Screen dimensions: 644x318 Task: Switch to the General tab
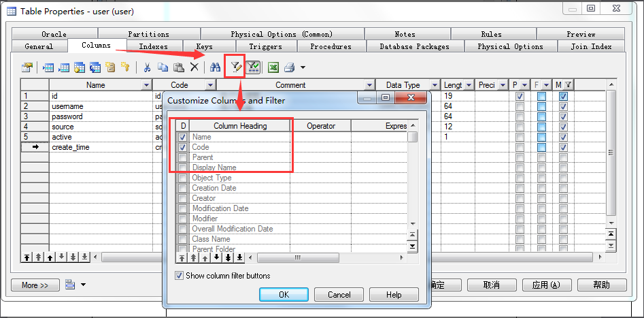(x=39, y=46)
